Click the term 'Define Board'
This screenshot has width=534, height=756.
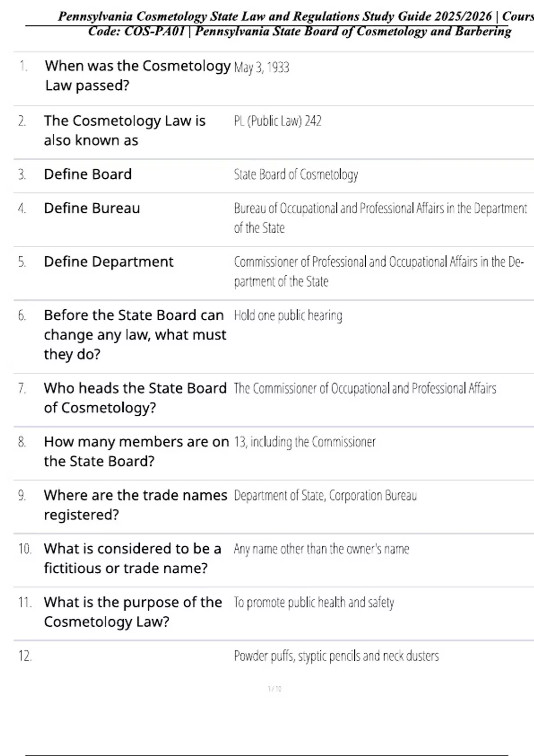[x=88, y=174]
